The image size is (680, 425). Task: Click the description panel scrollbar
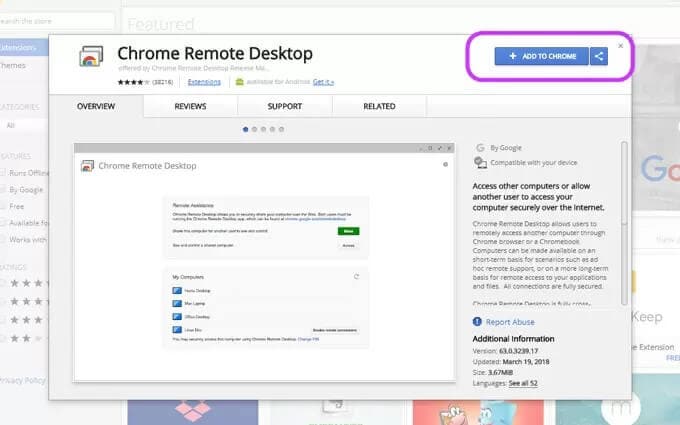tap(624, 223)
